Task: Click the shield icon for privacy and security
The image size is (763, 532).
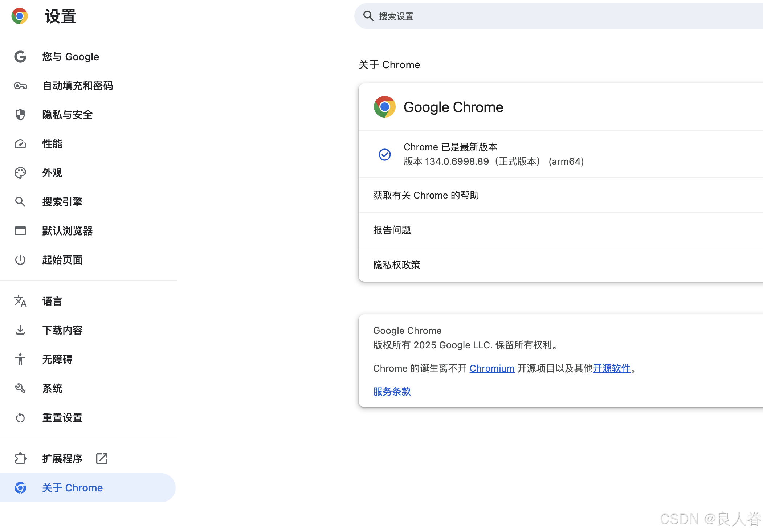Action: (x=20, y=115)
